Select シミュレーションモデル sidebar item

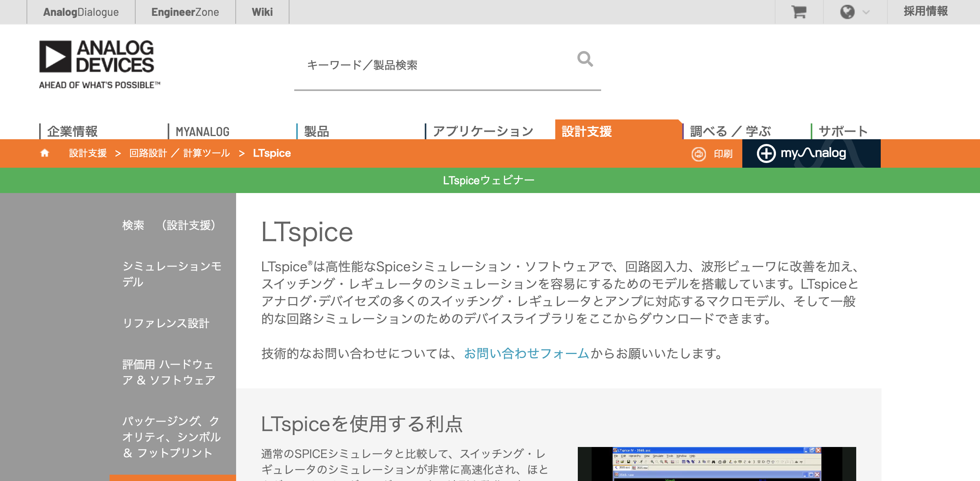(172, 274)
